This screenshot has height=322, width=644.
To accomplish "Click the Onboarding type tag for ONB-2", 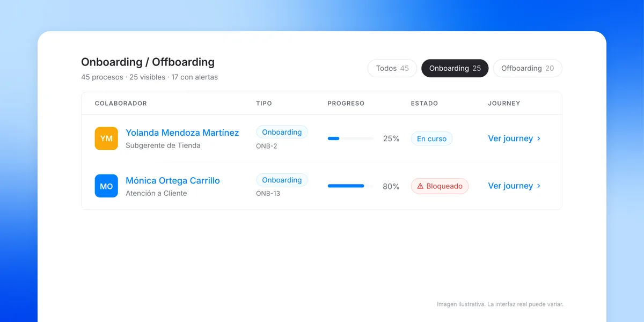I will click(282, 132).
